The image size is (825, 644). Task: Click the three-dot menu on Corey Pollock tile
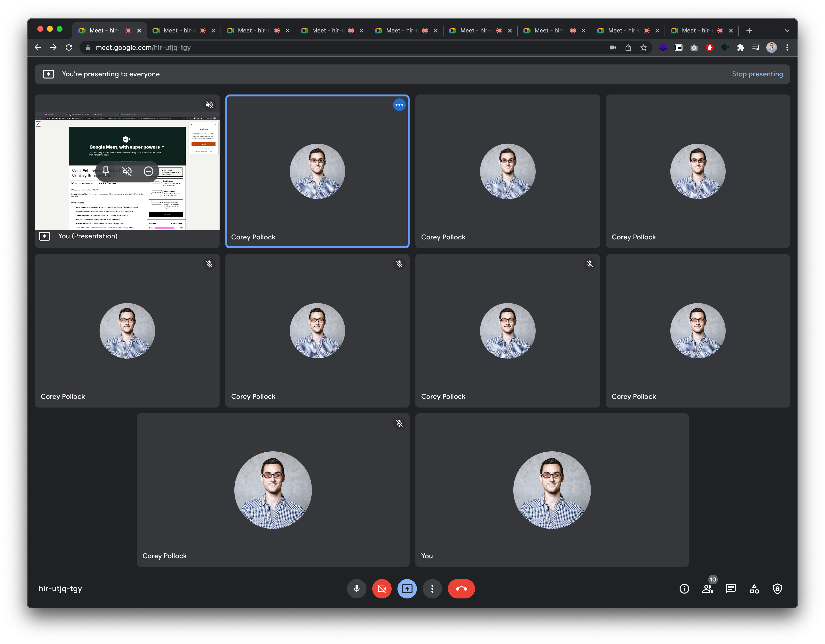point(399,104)
